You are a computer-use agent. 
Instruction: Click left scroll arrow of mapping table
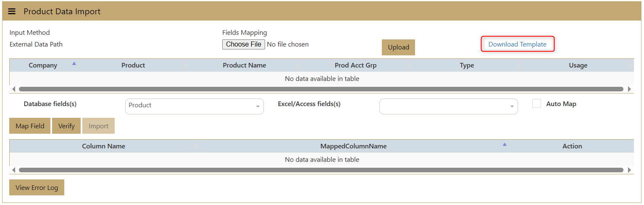(13, 170)
